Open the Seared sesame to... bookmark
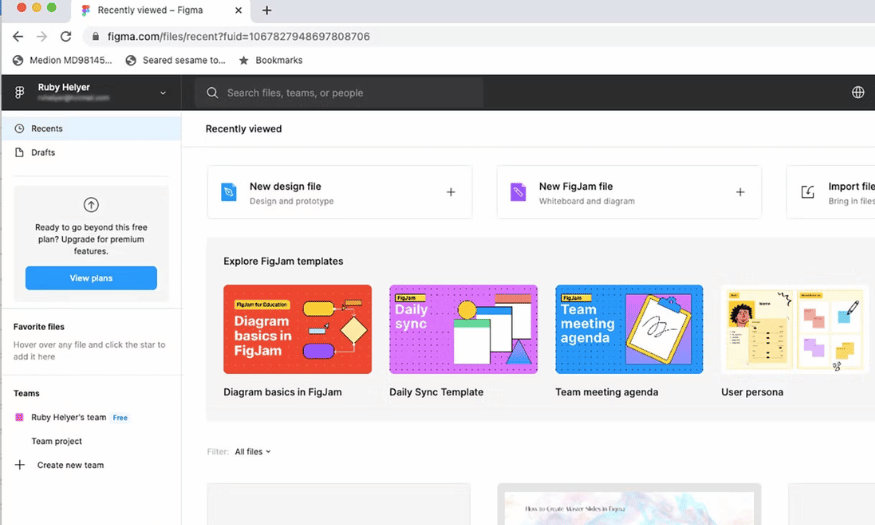 point(176,60)
